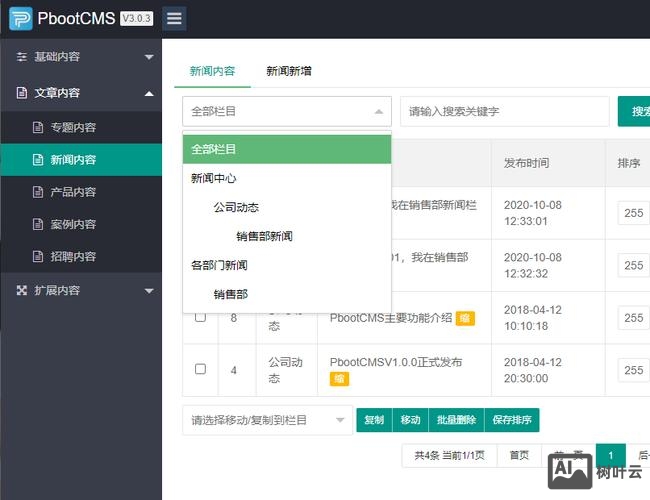
Task: Click the sort field for 12:32:32 row
Action: (633, 265)
